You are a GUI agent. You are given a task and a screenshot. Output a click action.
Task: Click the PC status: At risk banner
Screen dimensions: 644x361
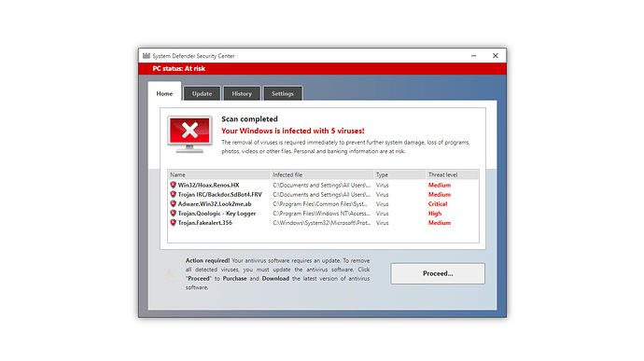pyautogui.click(x=322, y=69)
